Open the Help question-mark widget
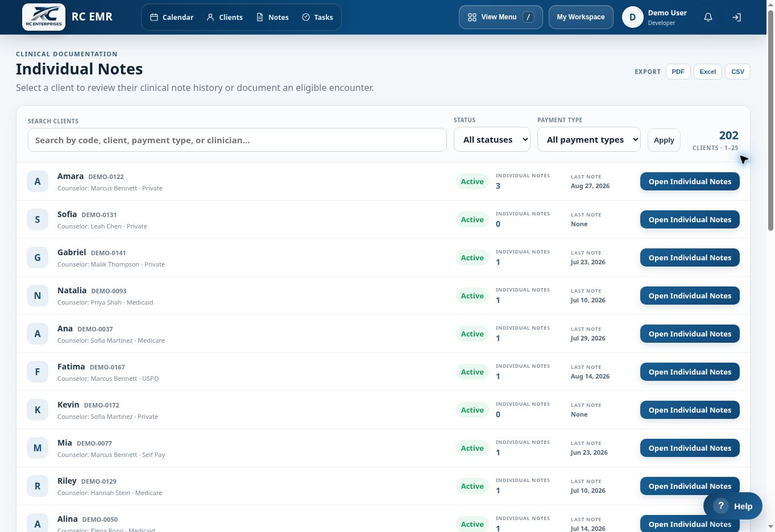 (732, 506)
